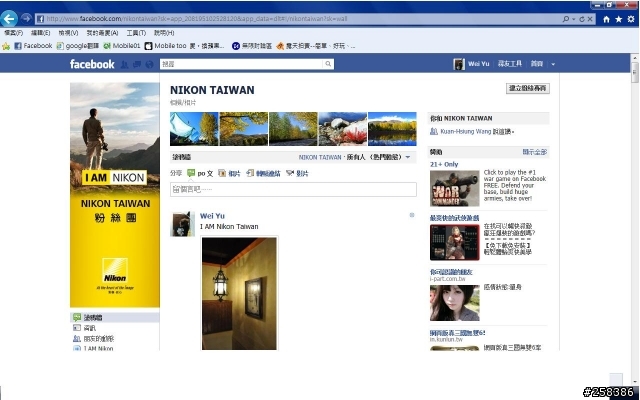This screenshot has height=400, width=640.
Task: Select the po 文 status icon
Action: point(191,173)
